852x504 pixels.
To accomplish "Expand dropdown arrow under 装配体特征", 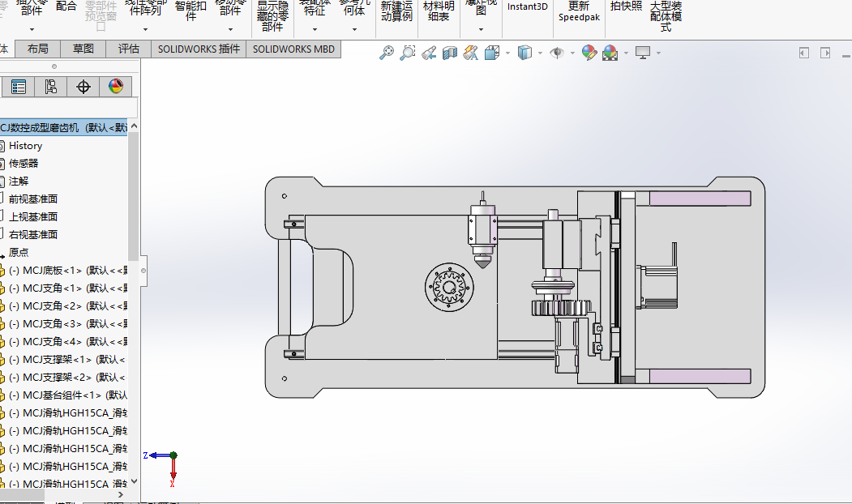I will tap(315, 29).
